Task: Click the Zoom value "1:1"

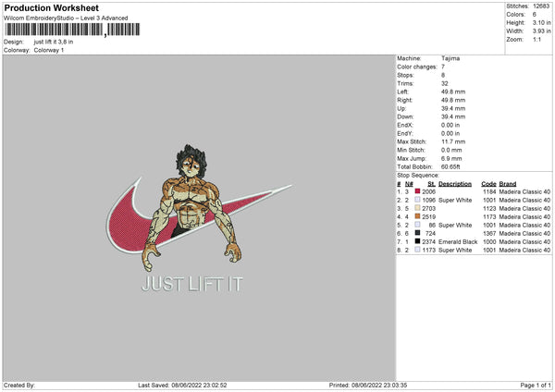Action: click(x=536, y=40)
